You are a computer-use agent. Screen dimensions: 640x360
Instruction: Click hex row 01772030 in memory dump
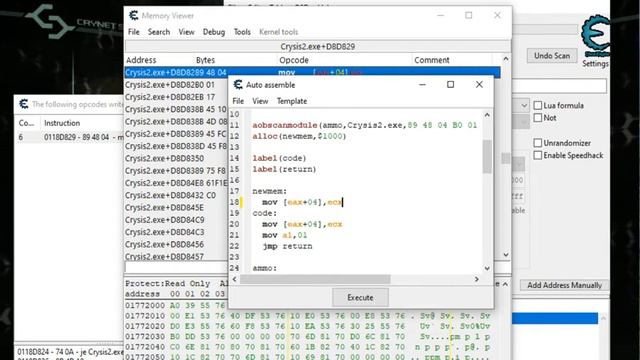point(307,336)
